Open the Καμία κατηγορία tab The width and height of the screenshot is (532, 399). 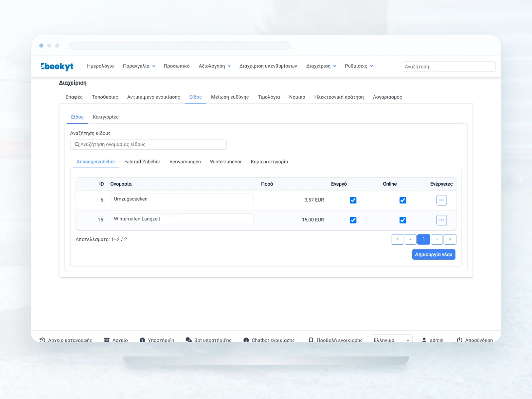[269, 162]
